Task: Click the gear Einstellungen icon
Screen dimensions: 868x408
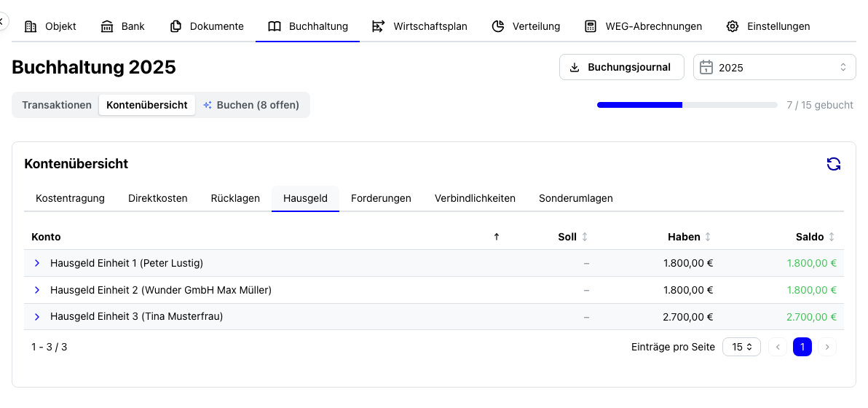Action: pyautogui.click(x=733, y=26)
